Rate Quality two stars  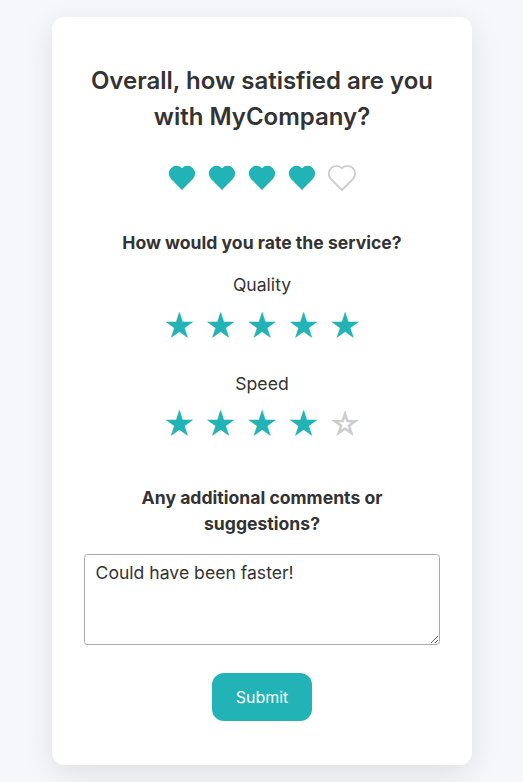point(221,326)
